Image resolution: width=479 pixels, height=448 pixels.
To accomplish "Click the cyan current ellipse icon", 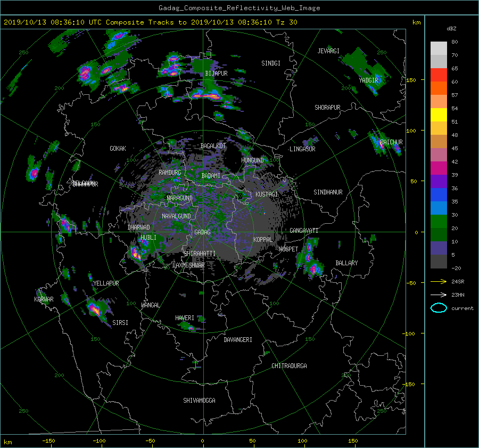I will click(x=439, y=308).
